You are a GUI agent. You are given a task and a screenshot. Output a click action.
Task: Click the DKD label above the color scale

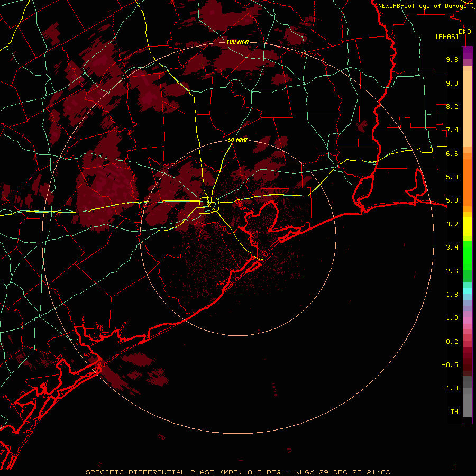tap(465, 31)
